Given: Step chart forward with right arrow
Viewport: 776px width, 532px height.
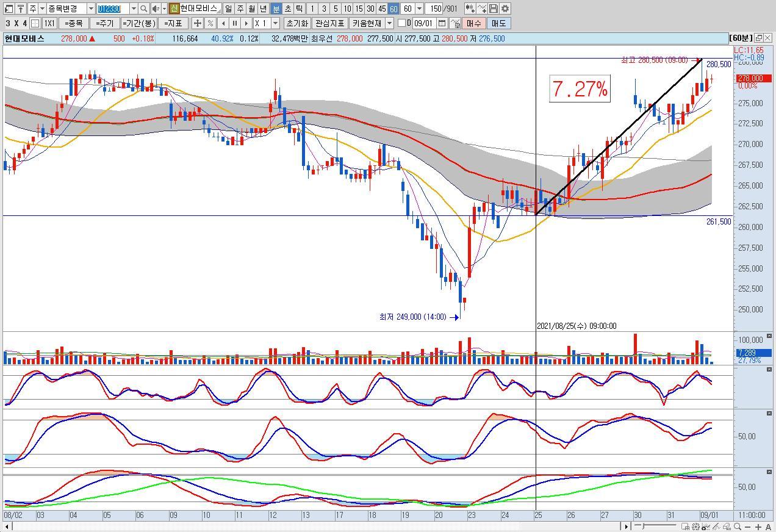Looking at the screenshot, I should (x=246, y=23).
